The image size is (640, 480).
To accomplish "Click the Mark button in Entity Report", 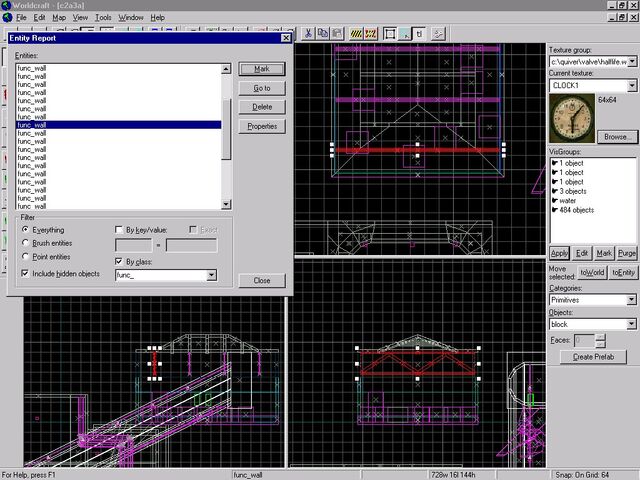I will click(x=262, y=69).
